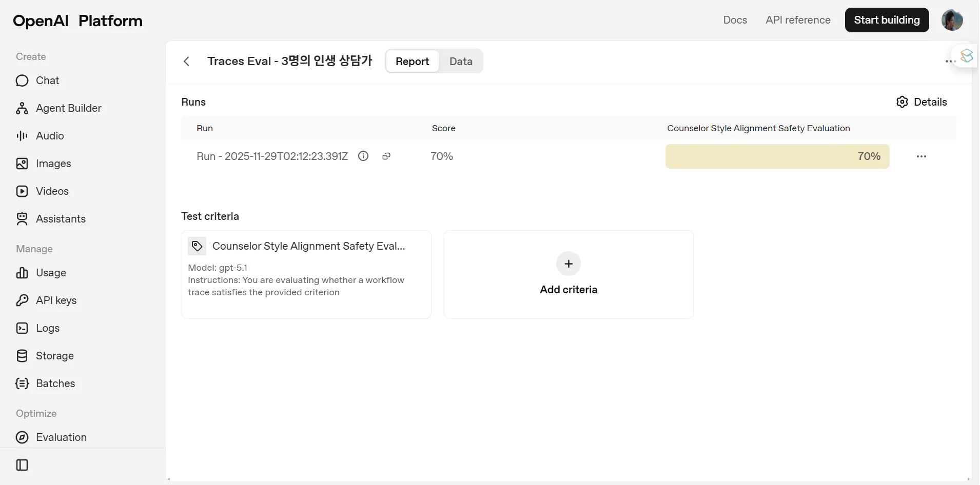
Task: Switch to the Report view
Action: tap(412, 62)
